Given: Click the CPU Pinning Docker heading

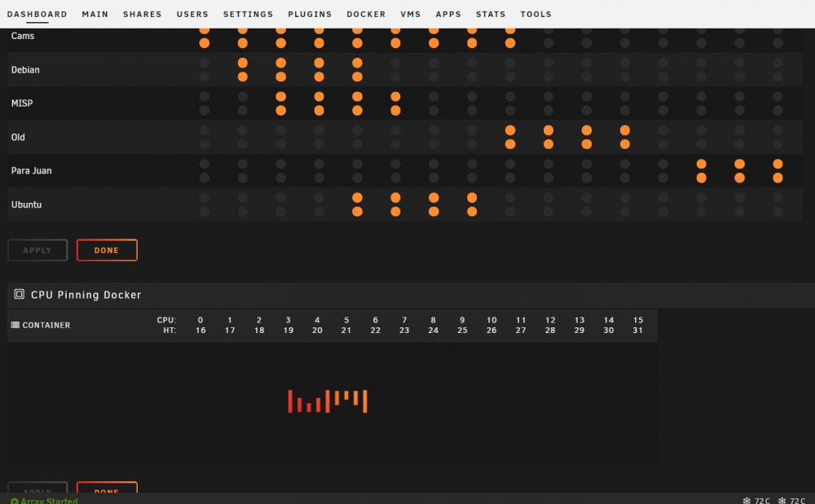Looking at the screenshot, I should pos(86,295).
